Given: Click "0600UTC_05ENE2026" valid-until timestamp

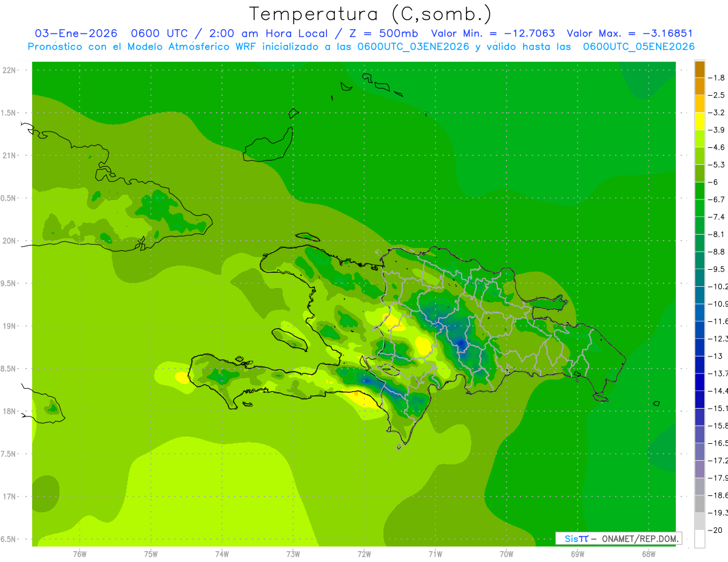Looking at the screenshot, I should 638,47.
